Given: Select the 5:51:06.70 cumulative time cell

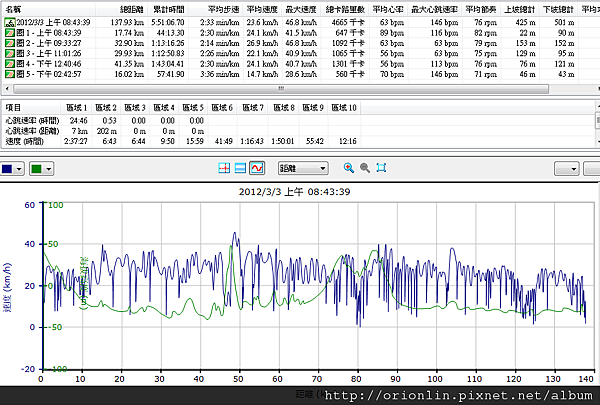Looking at the screenshot, I should coord(168,23).
